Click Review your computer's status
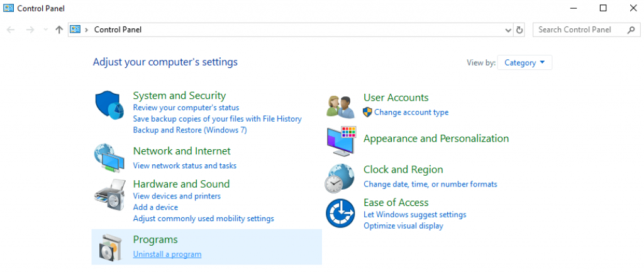Image resolution: width=644 pixels, height=274 pixels. 186,108
